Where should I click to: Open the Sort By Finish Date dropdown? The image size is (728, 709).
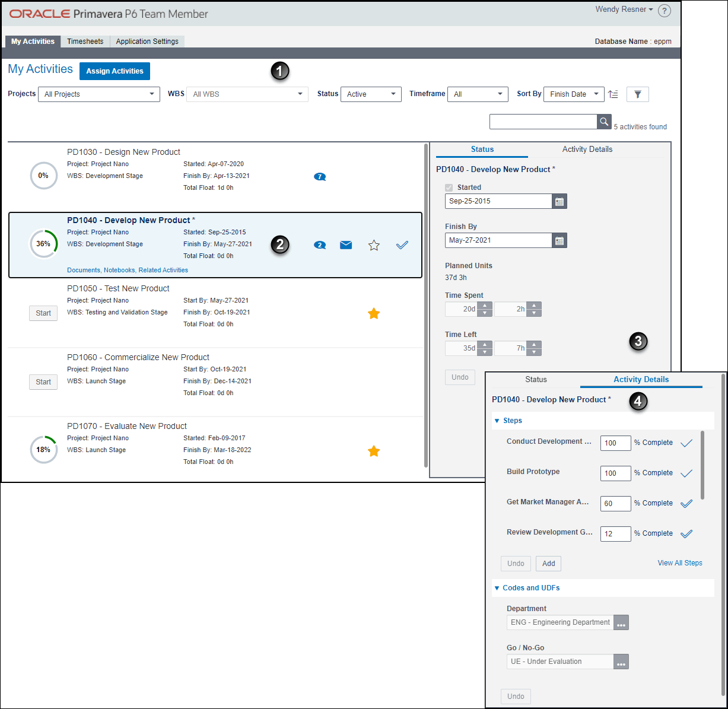[574, 94]
